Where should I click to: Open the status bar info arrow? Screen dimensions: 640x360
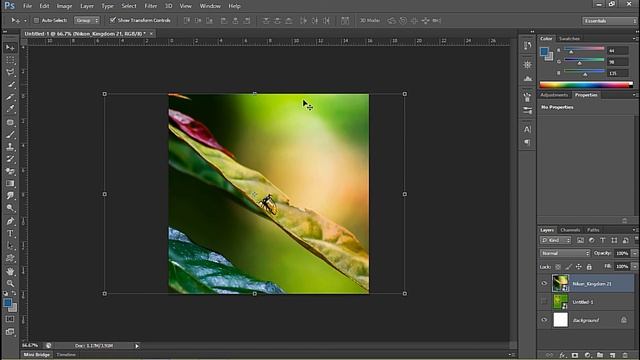(137, 346)
